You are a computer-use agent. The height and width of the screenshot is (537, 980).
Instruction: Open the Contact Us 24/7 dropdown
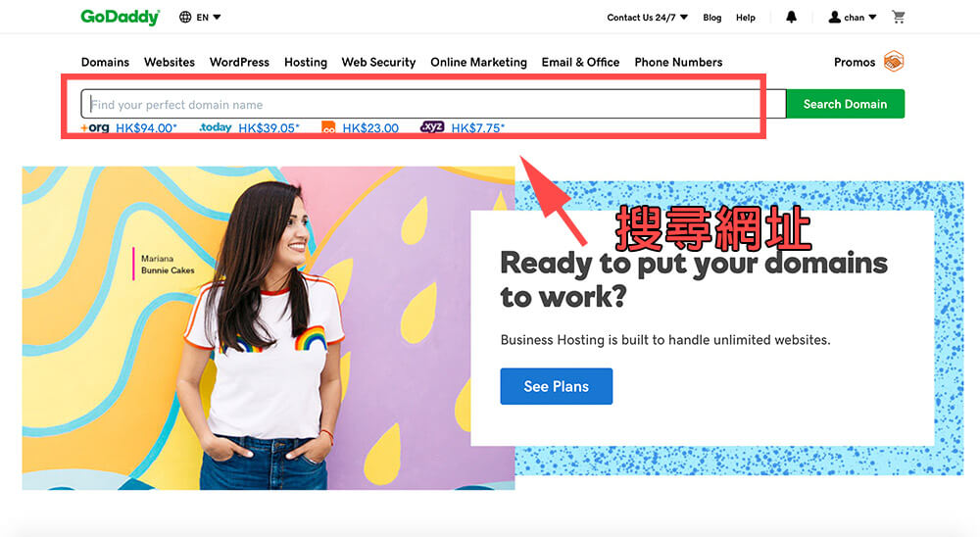click(647, 18)
